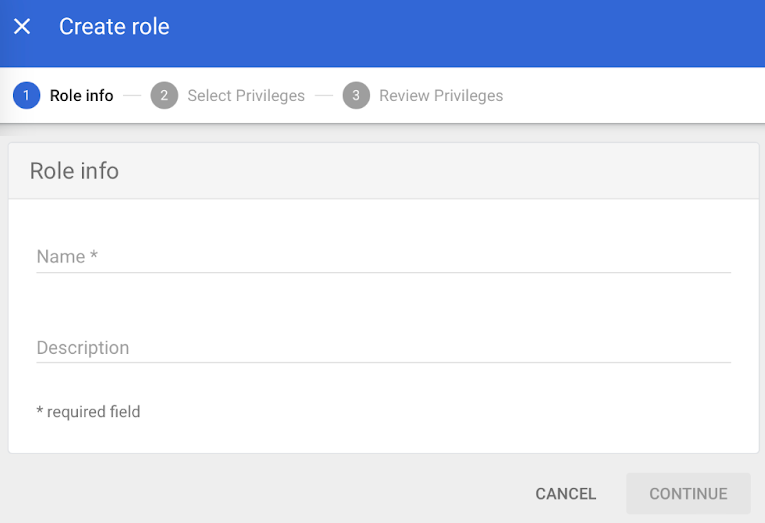Image resolution: width=765 pixels, height=523 pixels.
Task: Go to the Select Privileges step label
Action: click(245, 96)
